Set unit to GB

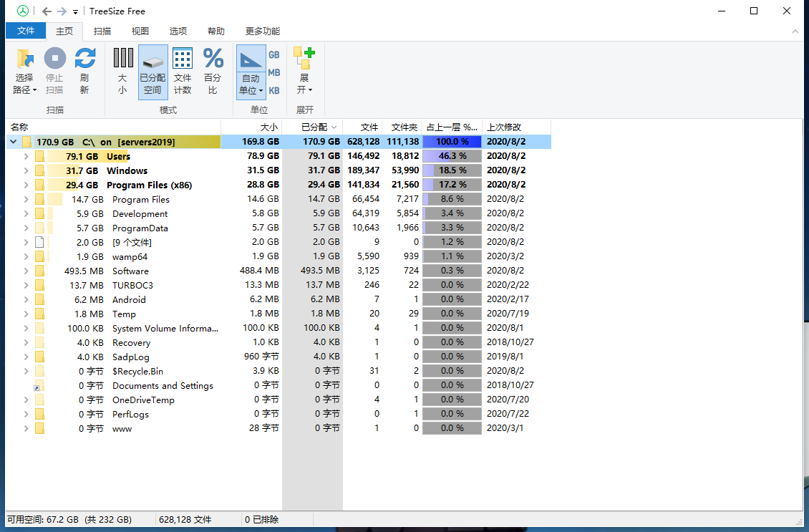tap(274, 54)
